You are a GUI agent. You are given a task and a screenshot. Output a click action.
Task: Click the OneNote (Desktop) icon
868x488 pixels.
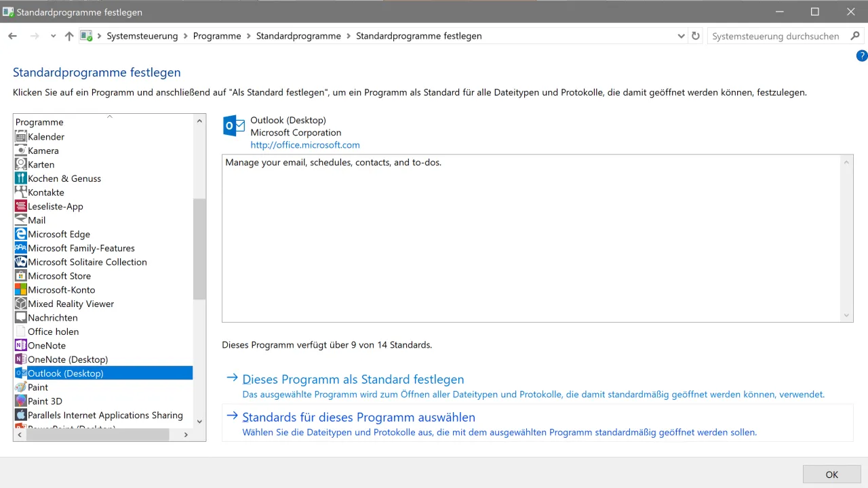[20, 359]
